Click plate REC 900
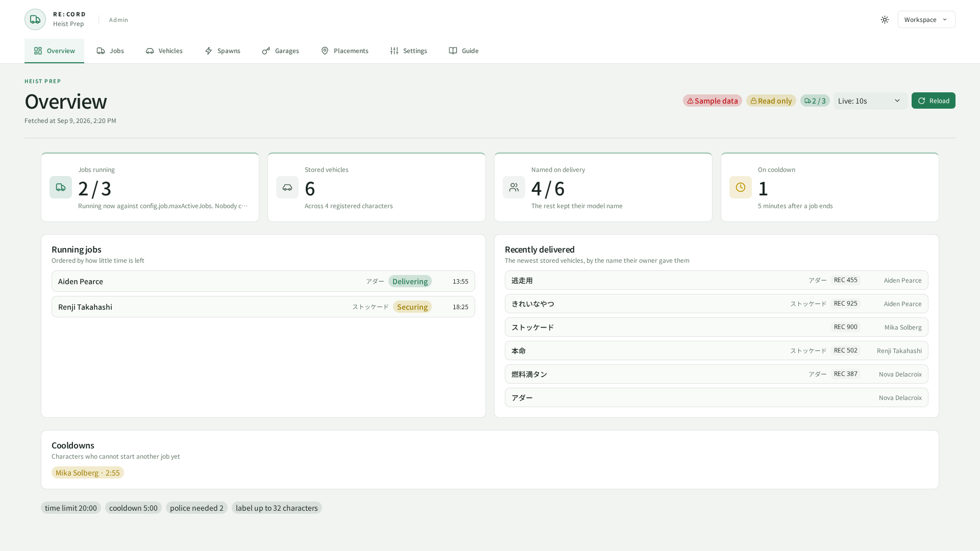 [x=845, y=327]
